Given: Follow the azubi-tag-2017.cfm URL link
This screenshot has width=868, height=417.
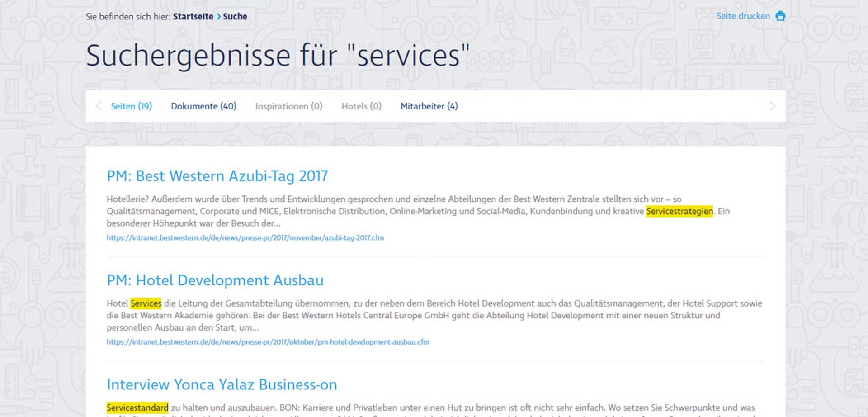Looking at the screenshot, I should pyautogui.click(x=245, y=238).
